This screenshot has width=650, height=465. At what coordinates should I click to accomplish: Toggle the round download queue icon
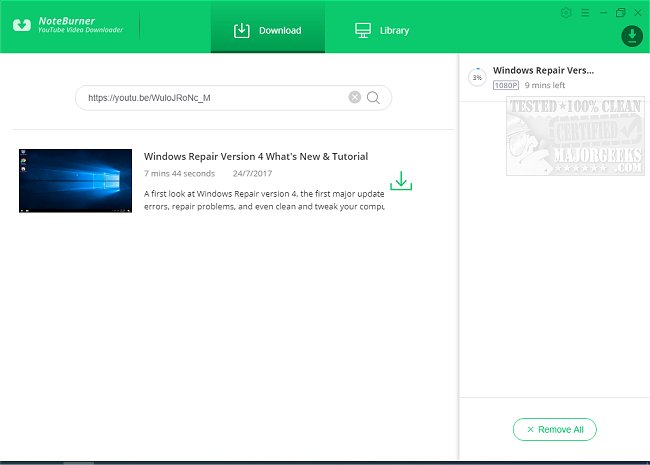pyautogui.click(x=632, y=36)
